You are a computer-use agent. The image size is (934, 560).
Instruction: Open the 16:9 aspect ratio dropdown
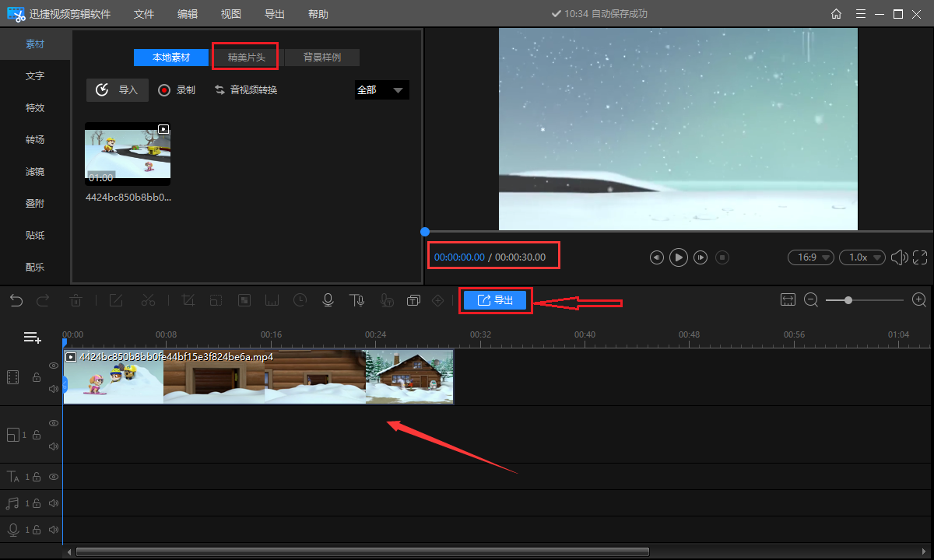coord(811,257)
